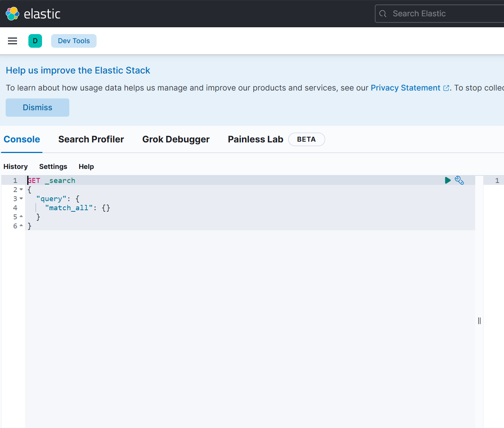The width and height of the screenshot is (504, 428).
Task: Open the console Settings
Action: tap(53, 167)
